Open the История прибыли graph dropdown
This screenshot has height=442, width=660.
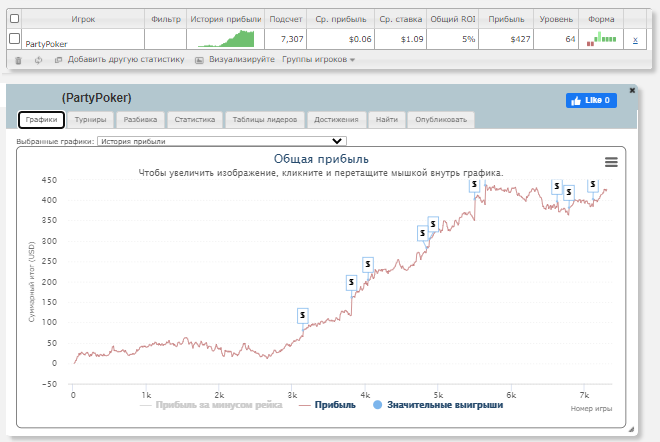(x=222, y=141)
